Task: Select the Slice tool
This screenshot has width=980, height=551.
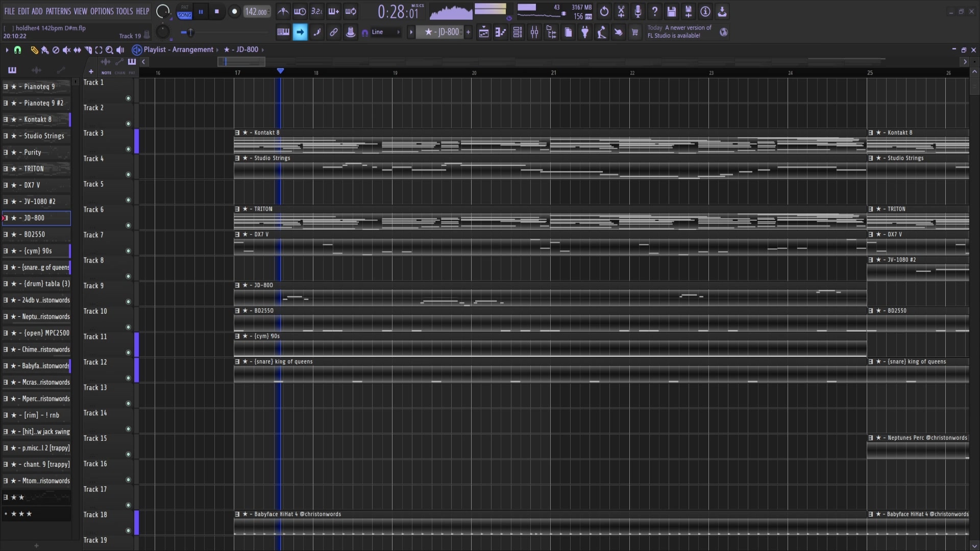Action: (88, 50)
